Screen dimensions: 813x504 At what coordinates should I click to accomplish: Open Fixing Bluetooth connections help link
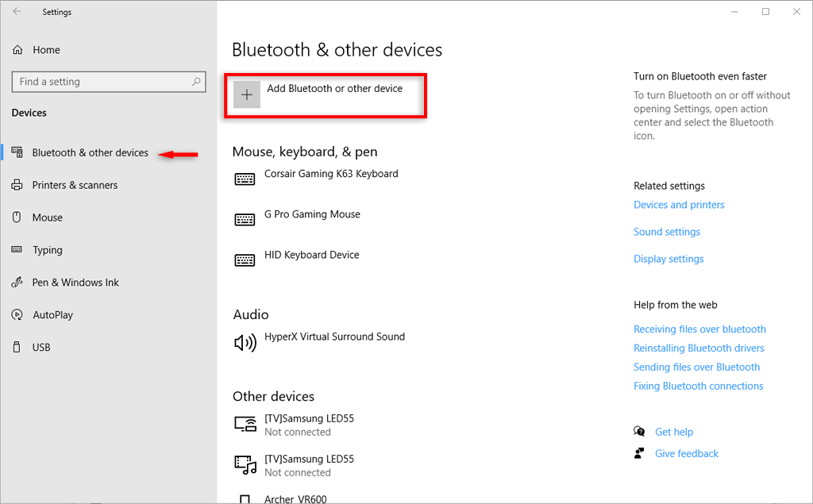pos(698,386)
